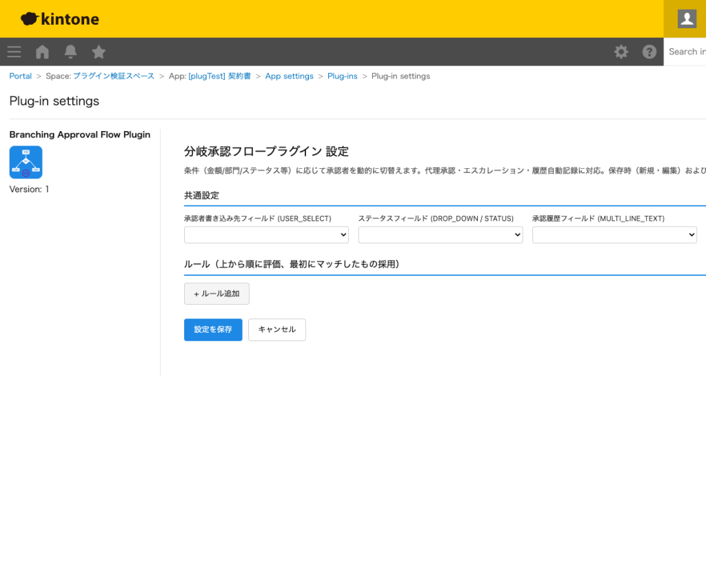Open the hamburger navigation menu
Image resolution: width=706 pixels, height=588 pixels.
pyautogui.click(x=14, y=52)
